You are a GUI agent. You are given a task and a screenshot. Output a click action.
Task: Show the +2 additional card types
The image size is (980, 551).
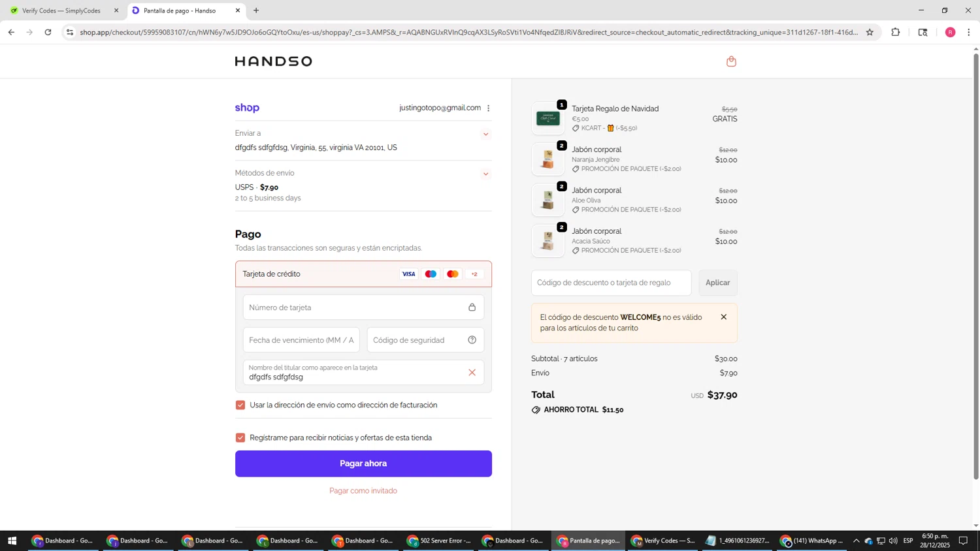point(474,274)
